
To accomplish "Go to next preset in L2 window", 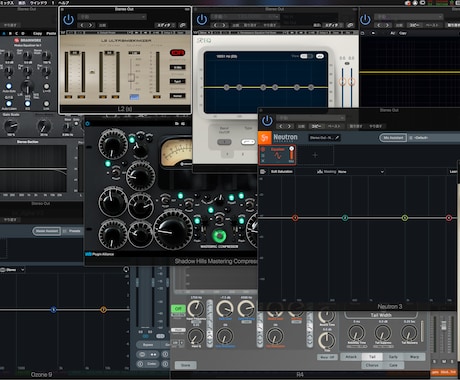I will pos(90,25).
